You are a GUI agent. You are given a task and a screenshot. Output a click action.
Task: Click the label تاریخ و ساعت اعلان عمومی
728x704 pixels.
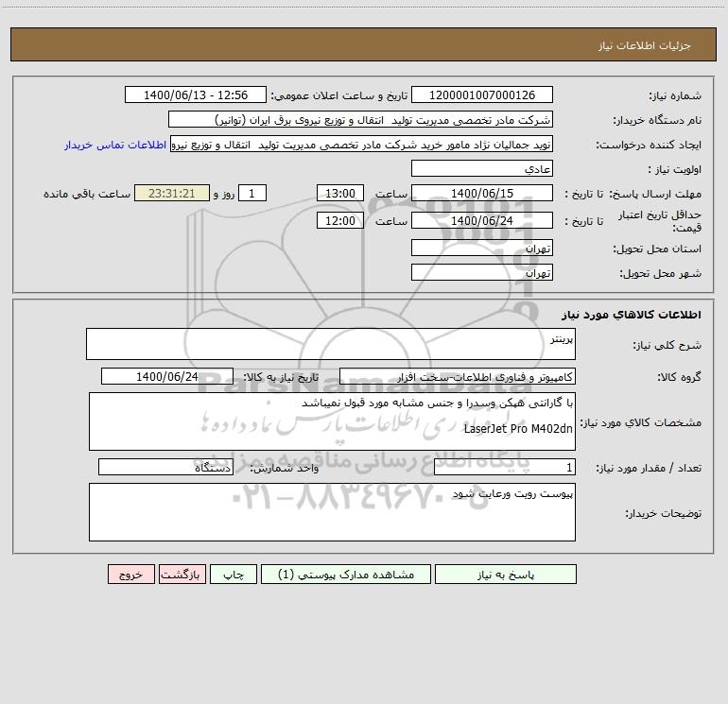point(339,95)
